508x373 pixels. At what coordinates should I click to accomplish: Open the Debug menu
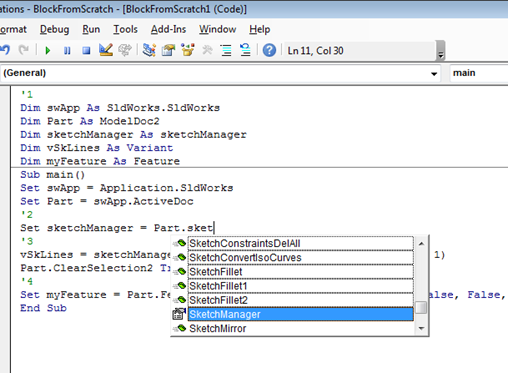tap(55, 29)
